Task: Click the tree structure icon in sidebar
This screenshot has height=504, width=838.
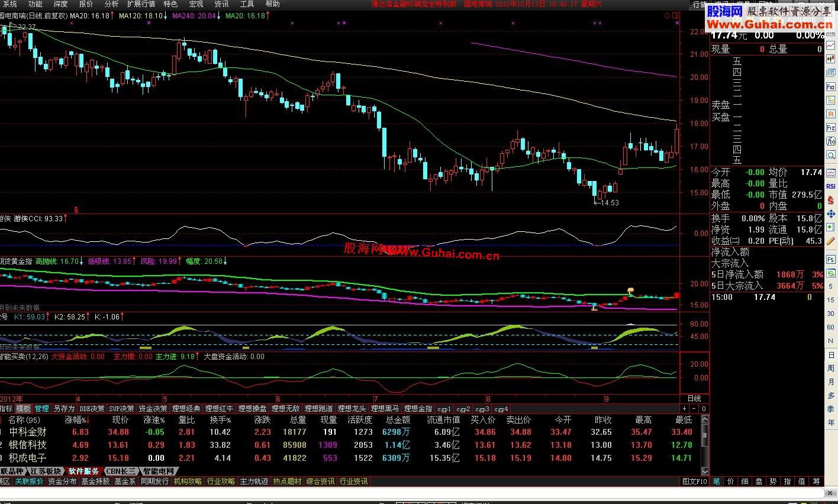Action: click(x=831, y=101)
